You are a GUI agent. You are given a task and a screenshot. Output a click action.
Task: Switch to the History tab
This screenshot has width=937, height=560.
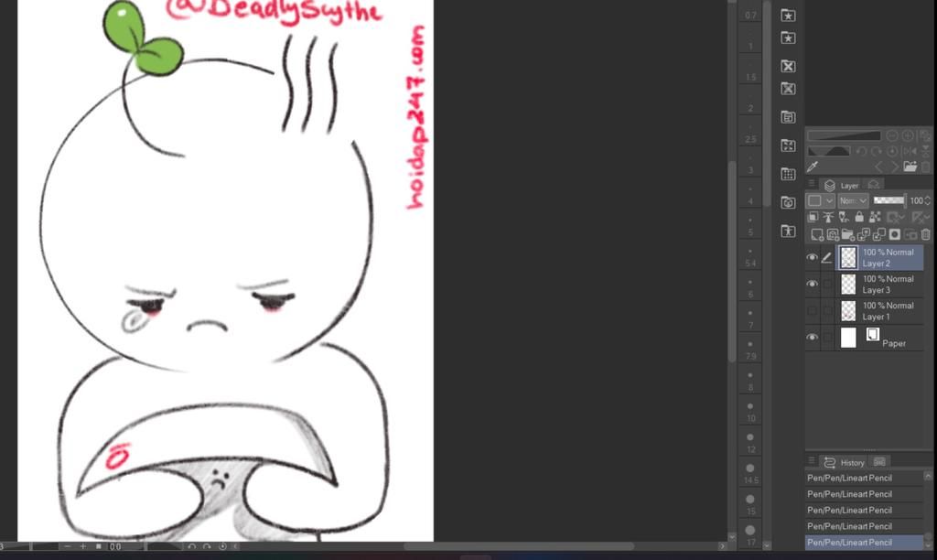click(x=845, y=463)
